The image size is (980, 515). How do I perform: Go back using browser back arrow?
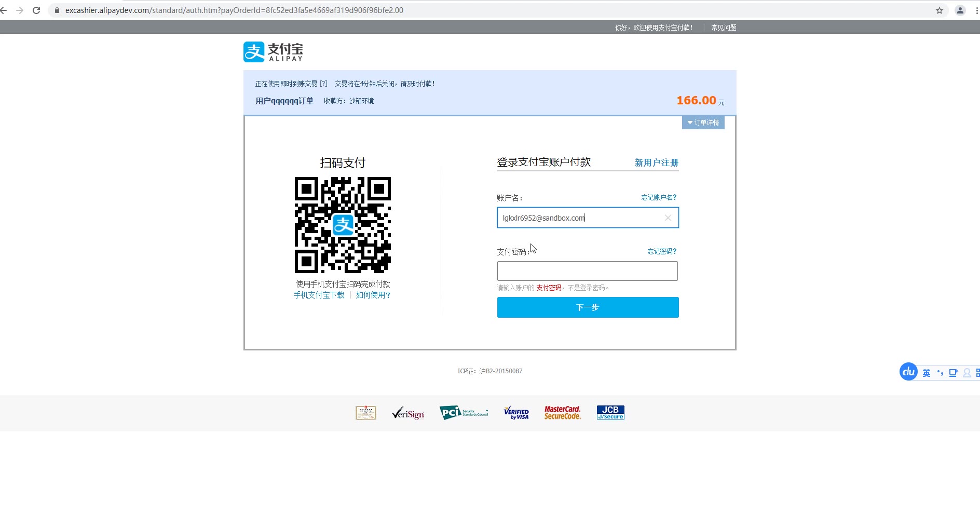tap(4, 10)
